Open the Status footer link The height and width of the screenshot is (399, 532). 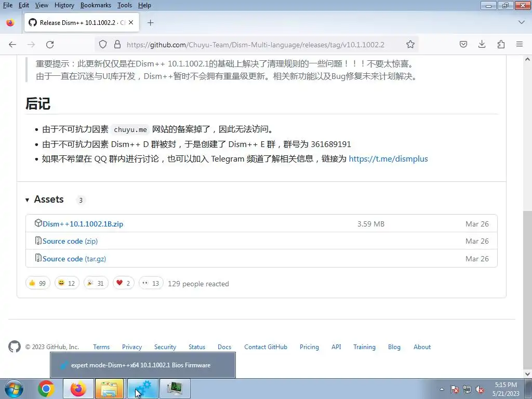click(x=197, y=347)
